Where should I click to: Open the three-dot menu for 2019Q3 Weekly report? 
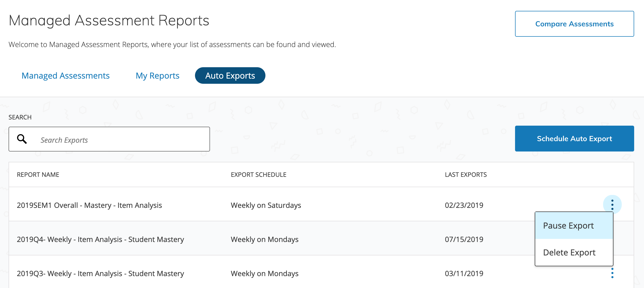pyautogui.click(x=612, y=273)
